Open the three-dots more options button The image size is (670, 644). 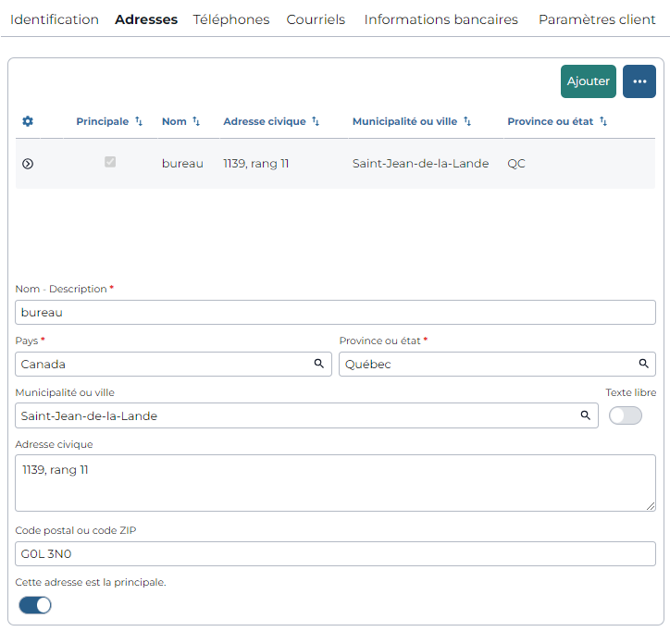639,81
